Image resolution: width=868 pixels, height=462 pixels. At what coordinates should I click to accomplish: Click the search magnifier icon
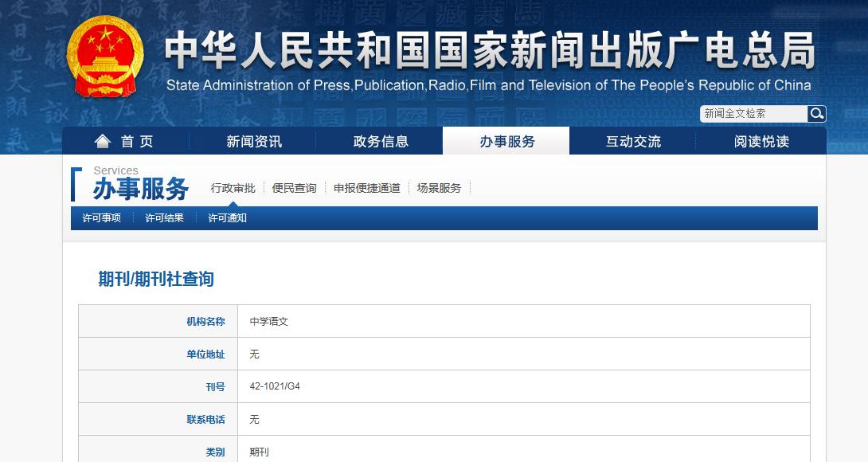click(816, 114)
